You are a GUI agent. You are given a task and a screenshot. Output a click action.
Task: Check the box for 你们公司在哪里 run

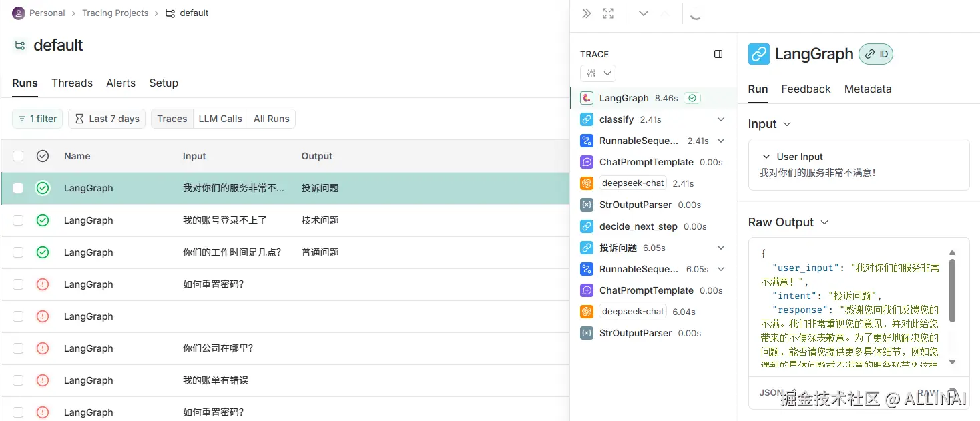18,348
